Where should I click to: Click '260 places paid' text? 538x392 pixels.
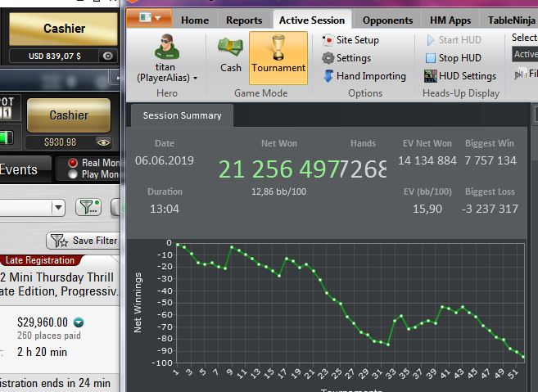click(x=49, y=336)
